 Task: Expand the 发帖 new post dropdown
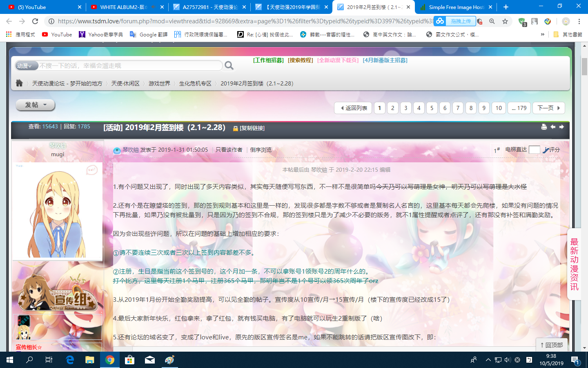coord(36,105)
